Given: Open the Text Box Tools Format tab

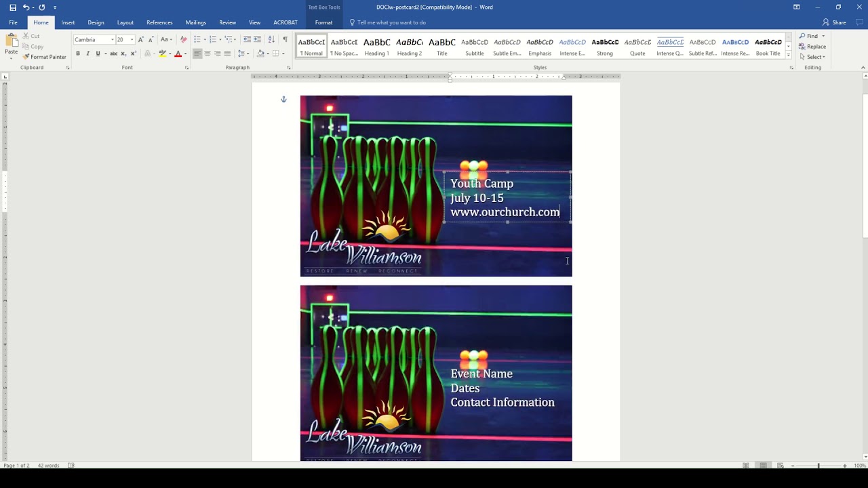Looking at the screenshot, I should pyautogui.click(x=323, y=22).
